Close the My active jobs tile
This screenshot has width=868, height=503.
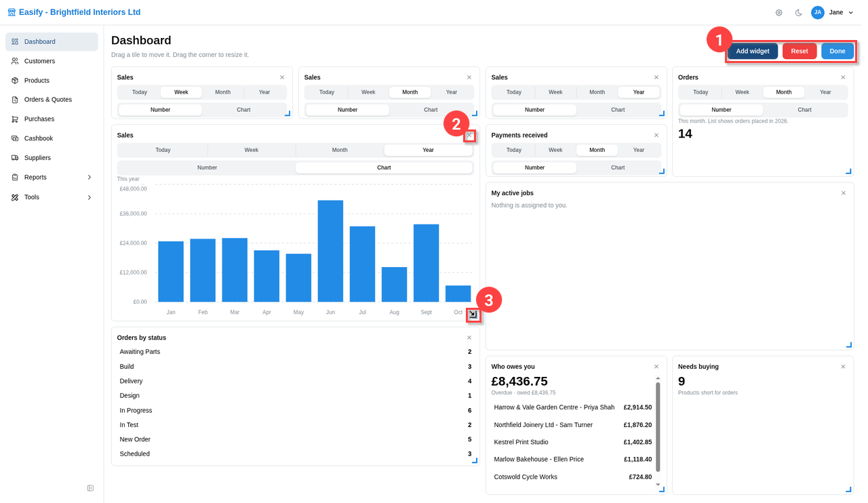[844, 193]
